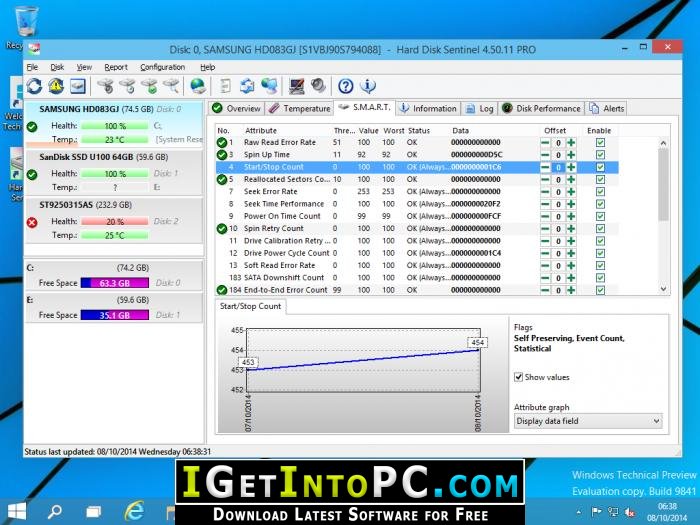Click the offset plus icon for Seek Error Rate
The width and height of the screenshot is (700, 525).
click(571, 192)
